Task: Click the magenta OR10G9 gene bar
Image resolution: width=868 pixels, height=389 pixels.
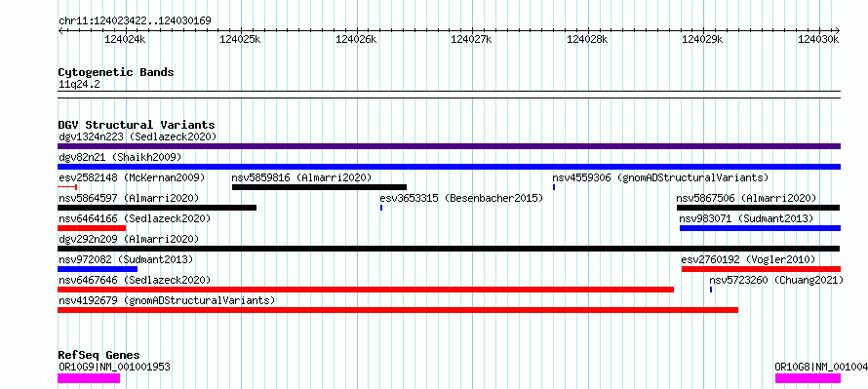Action: tap(89, 378)
